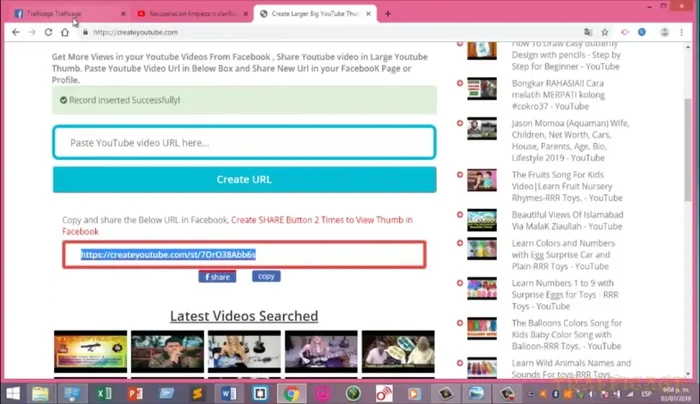The height and width of the screenshot is (404, 700).
Task: Bookmark this page with the star
Action: (x=605, y=32)
